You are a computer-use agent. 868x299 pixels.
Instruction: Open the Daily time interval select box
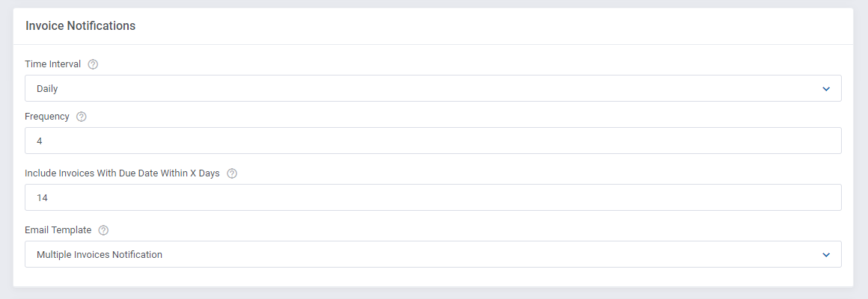coord(433,88)
